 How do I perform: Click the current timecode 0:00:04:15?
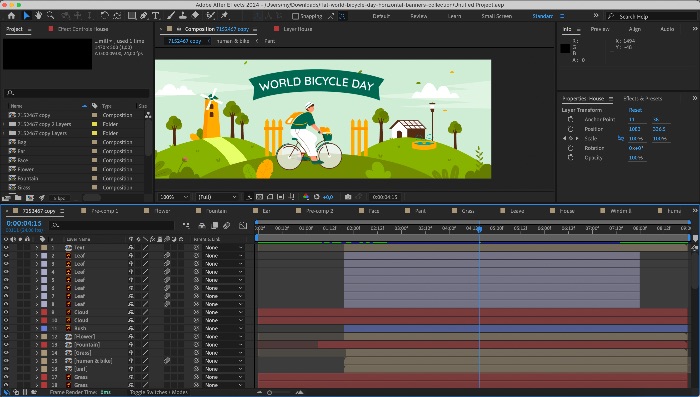(24, 223)
